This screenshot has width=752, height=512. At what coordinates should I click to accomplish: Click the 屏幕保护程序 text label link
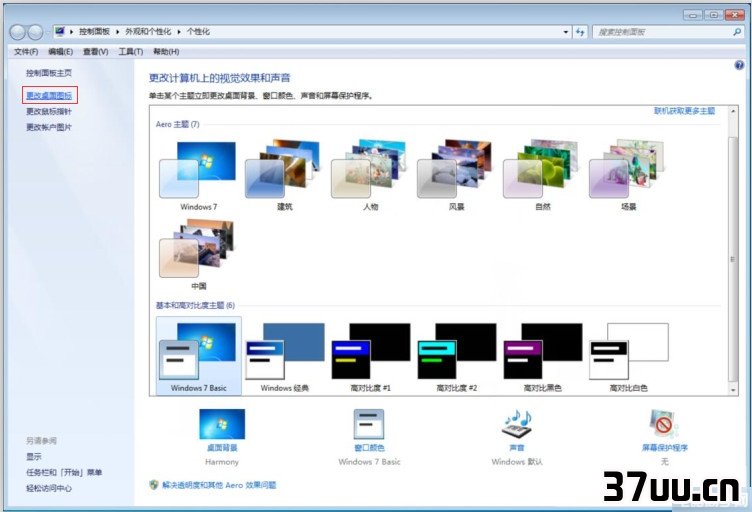point(665,448)
